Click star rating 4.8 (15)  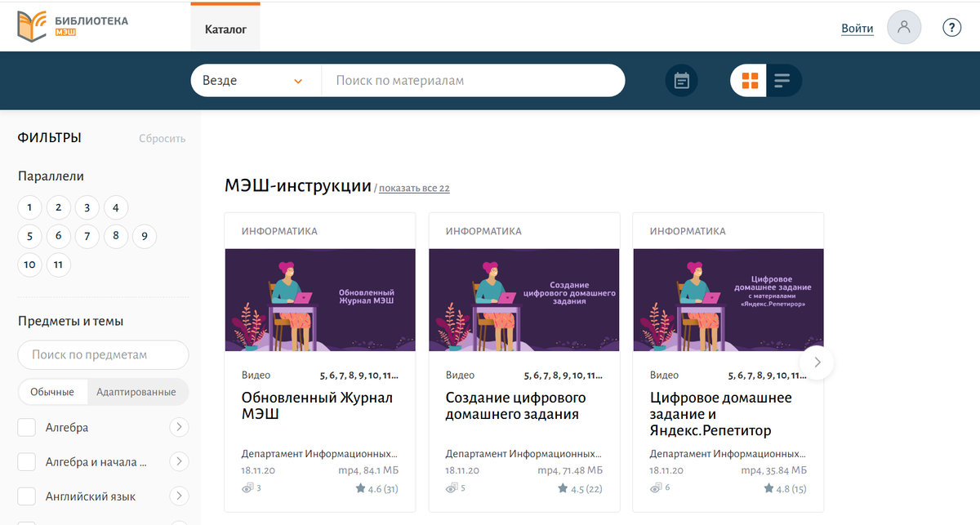pyautogui.click(x=785, y=488)
